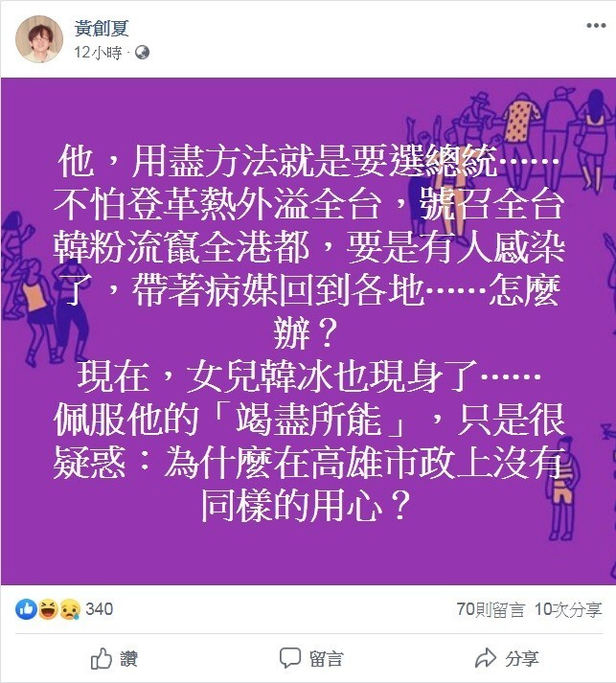Toggle Like on the post via the 讚 label
This screenshot has width=616, height=683.
click(x=129, y=659)
